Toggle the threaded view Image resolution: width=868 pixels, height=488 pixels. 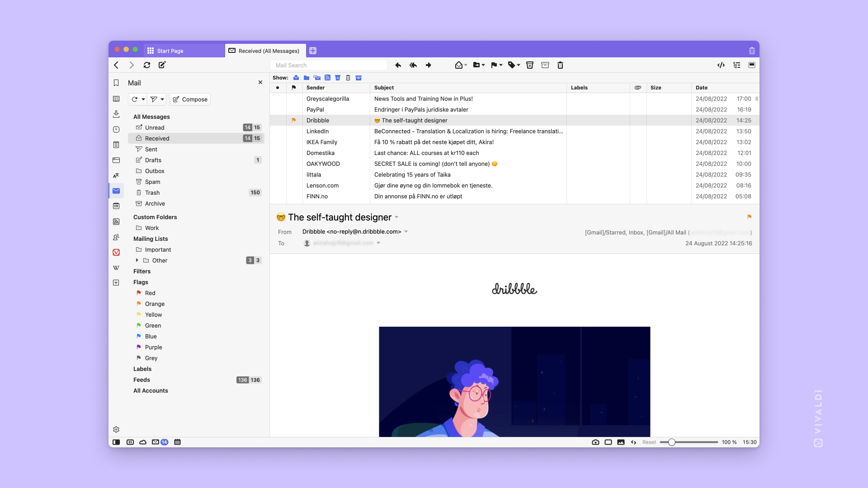[x=737, y=65]
